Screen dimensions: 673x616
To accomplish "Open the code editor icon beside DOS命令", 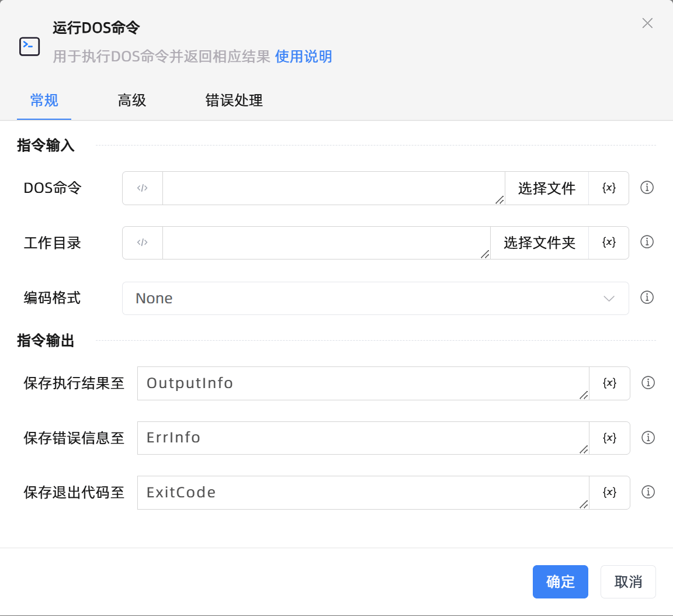I will click(x=142, y=188).
